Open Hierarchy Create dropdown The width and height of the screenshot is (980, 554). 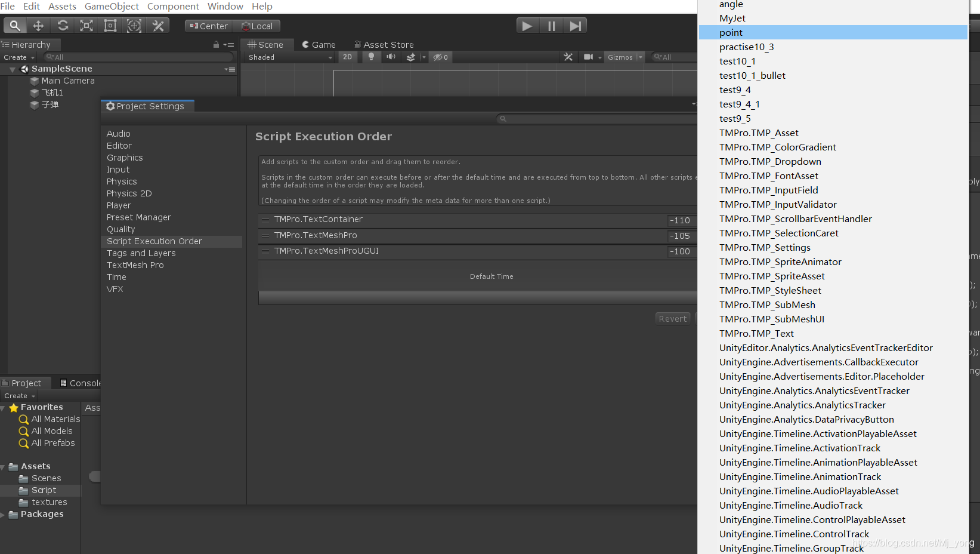pyautogui.click(x=19, y=57)
